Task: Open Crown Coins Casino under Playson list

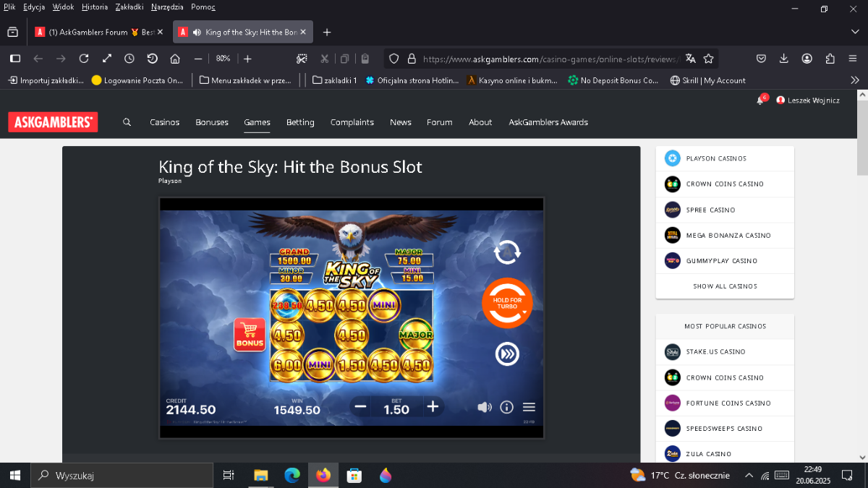Action: coord(725,184)
